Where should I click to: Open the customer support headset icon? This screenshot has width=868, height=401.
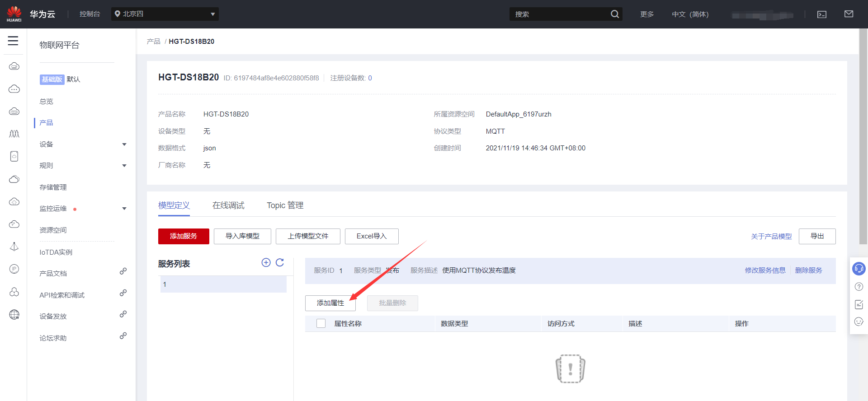point(859,269)
